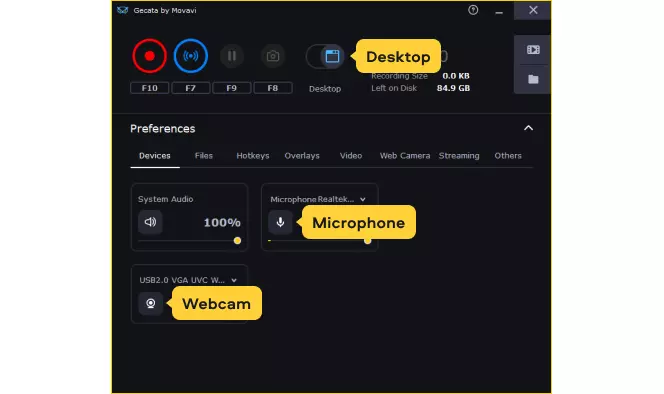The width and height of the screenshot is (664, 394).
Task: Mute System Audio speaker icon
Action: click(150, 222)
